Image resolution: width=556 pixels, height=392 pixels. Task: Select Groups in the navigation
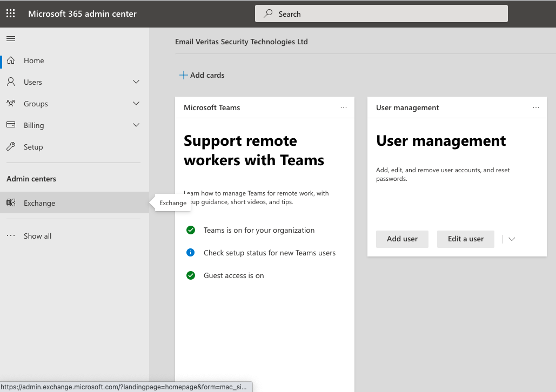pyautogui.click(x=75, y=104)
